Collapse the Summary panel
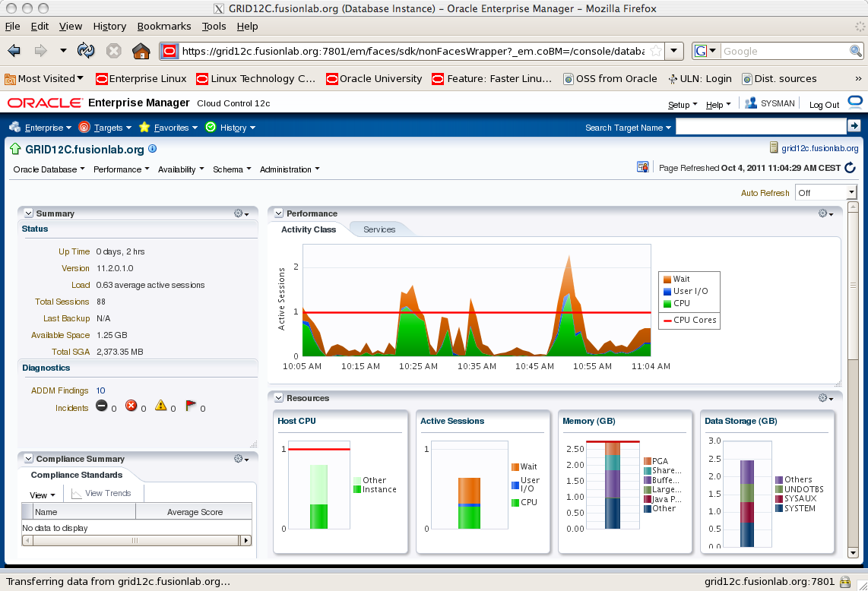Image resolution: width=868 pixels, height=591 pixels. pos(29,213)
